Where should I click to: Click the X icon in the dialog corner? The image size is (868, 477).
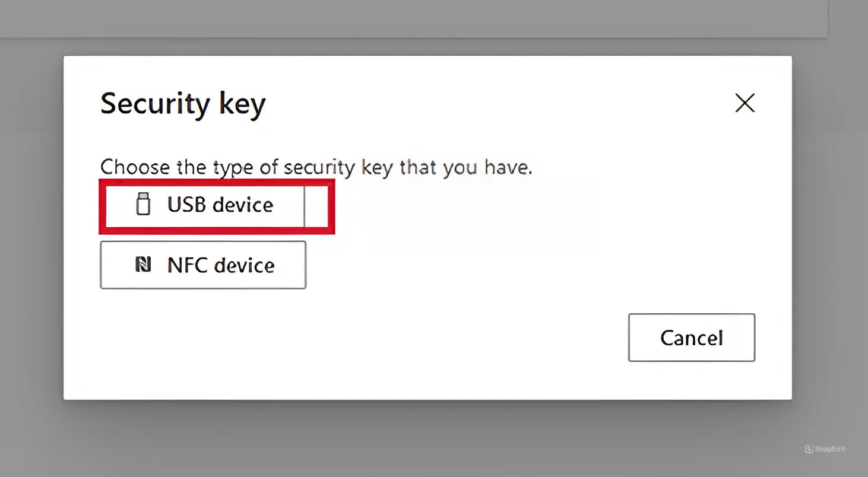click(x=745, y=103)
